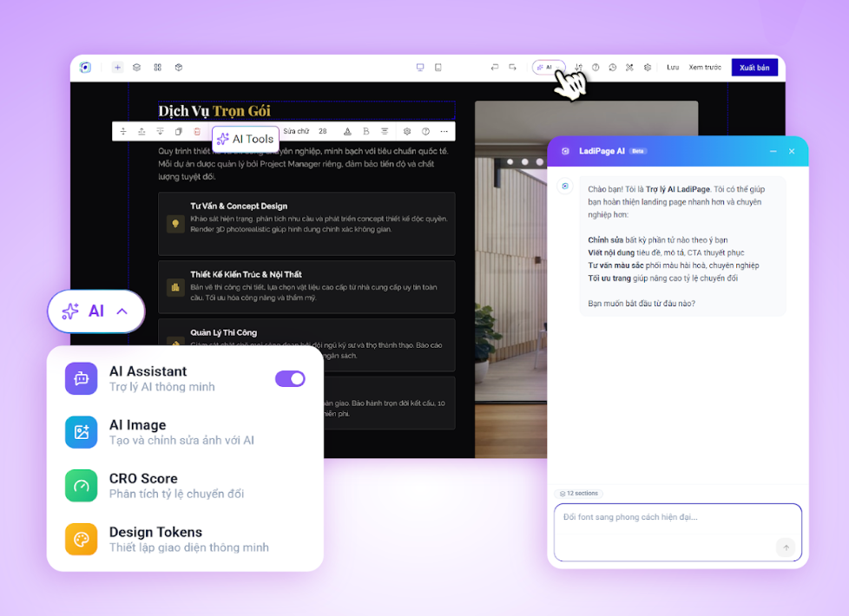
Task: Switch to desktop preview mode icon
Action: tap(420, 68)
